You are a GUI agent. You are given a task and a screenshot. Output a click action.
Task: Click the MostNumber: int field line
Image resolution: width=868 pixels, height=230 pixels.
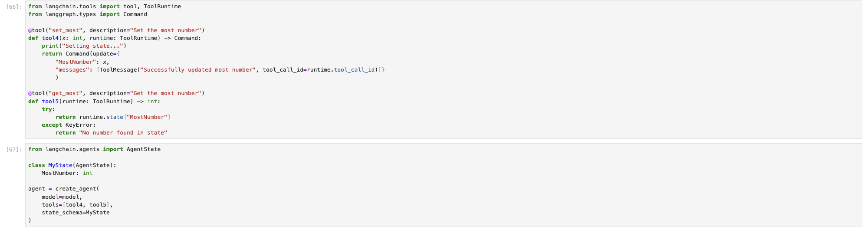(67, 173)
